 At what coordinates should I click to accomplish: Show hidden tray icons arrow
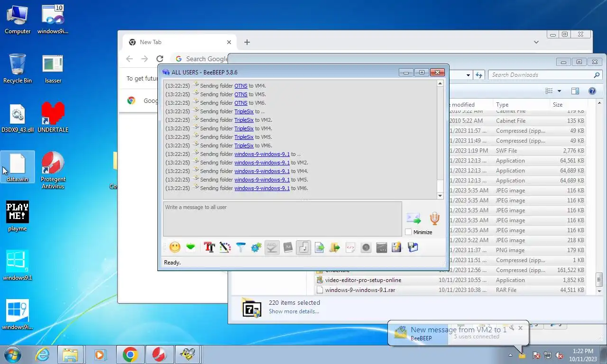pyautogui.click(x=510, y=355)
